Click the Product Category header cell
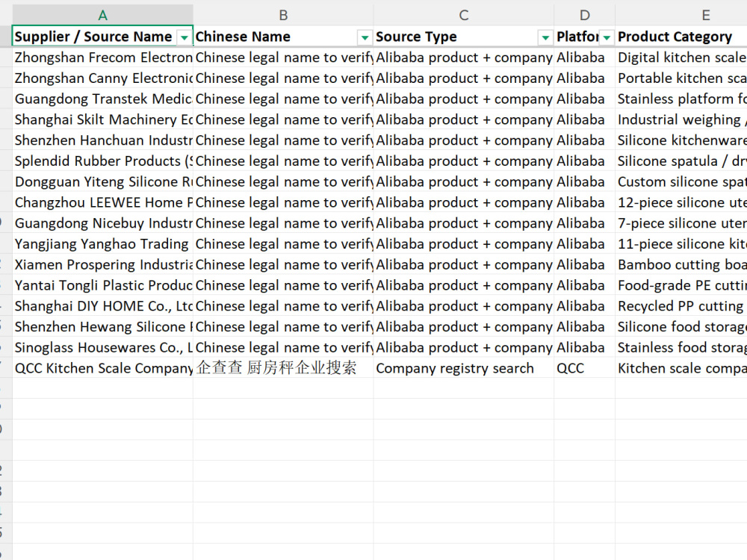747x560 pixels. pyautogui.click(x=681, y=37)
